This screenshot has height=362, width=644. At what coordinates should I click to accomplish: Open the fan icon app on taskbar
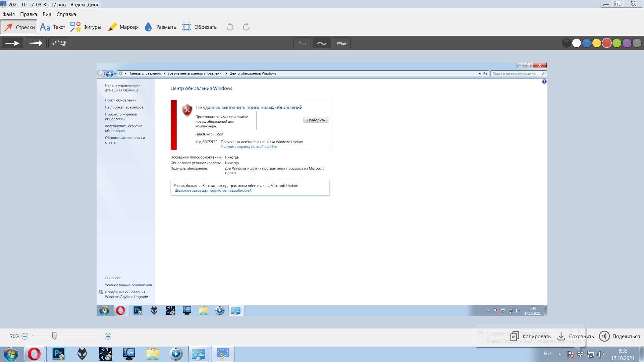click(x=105, y=354)
